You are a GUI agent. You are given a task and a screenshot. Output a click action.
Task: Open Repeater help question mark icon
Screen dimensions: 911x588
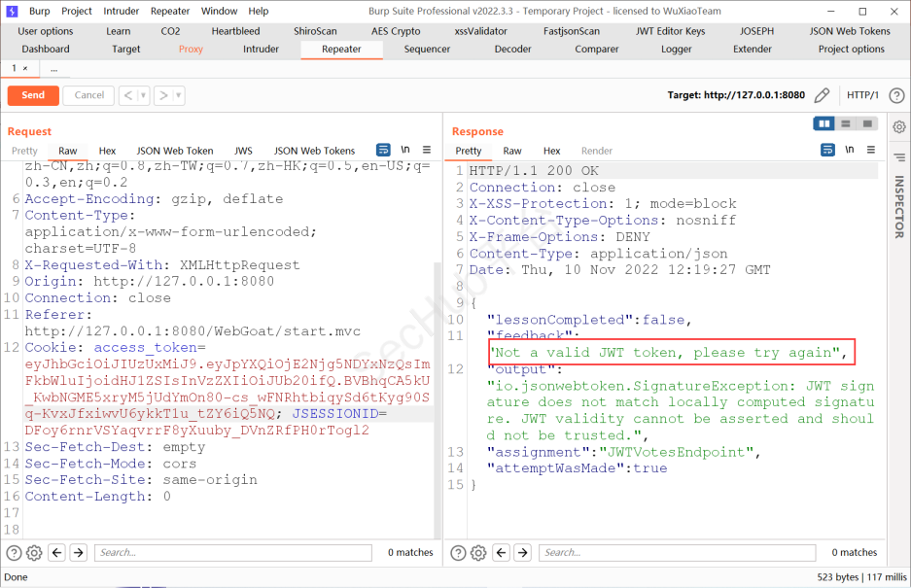point(896,95)
